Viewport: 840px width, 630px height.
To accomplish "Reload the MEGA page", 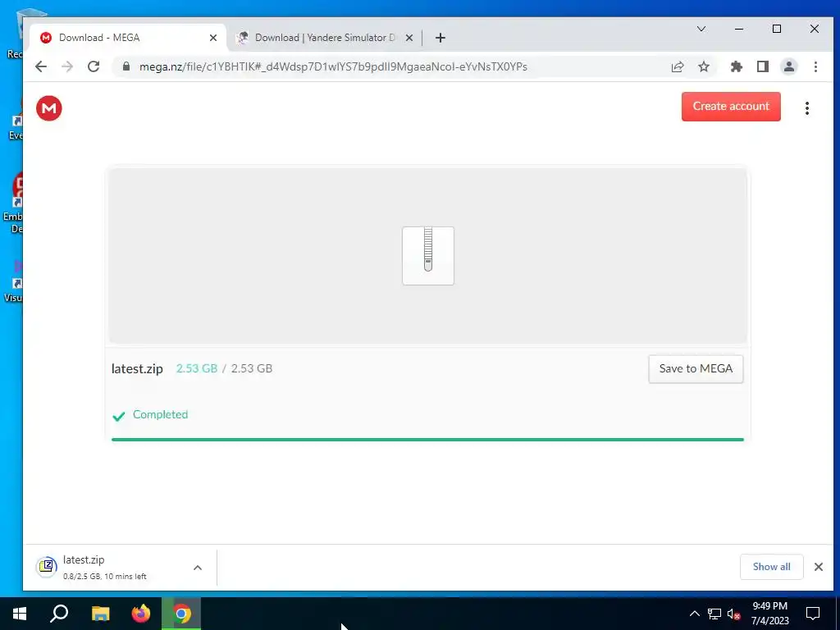I will (x=94, y=66).
